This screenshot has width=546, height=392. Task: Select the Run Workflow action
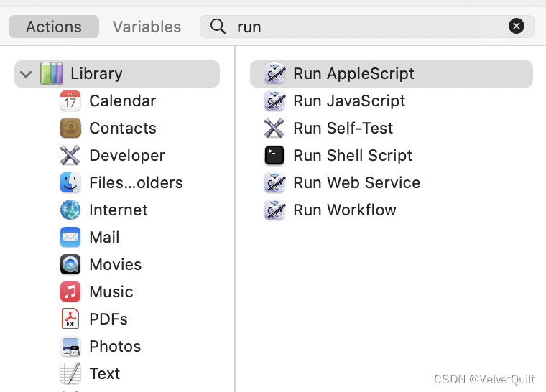345,210
